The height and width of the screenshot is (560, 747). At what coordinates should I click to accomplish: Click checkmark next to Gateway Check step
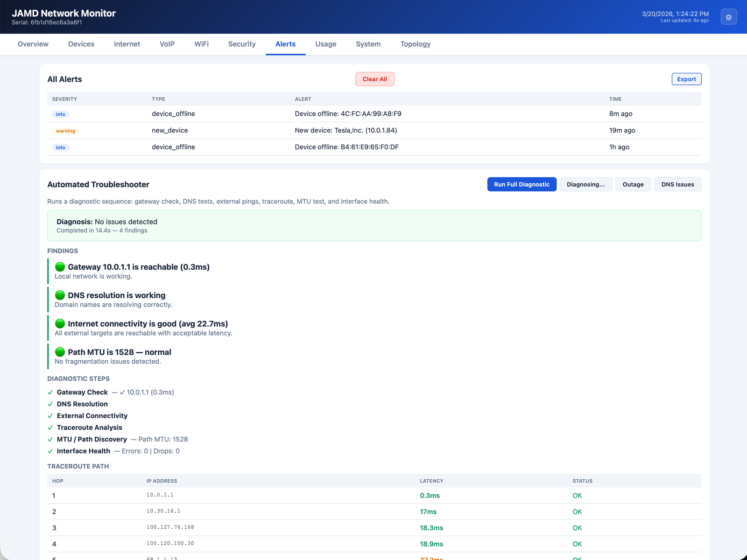[50, 392]
